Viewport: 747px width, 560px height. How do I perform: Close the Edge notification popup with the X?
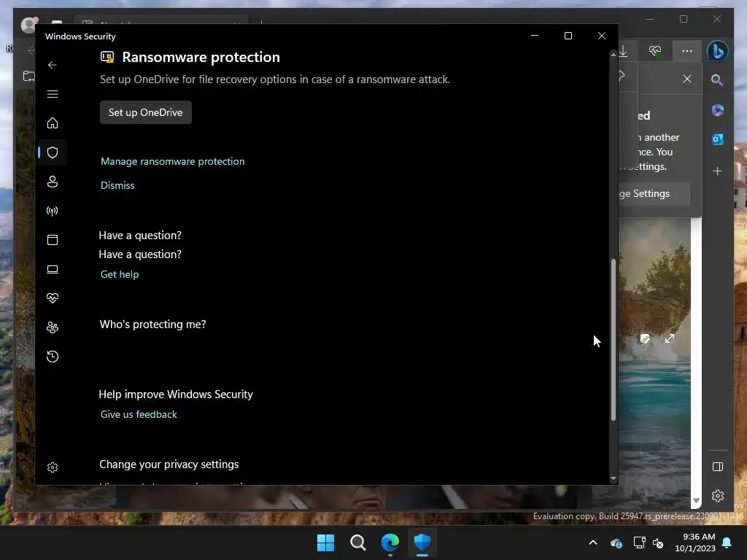tap(686, 79)
